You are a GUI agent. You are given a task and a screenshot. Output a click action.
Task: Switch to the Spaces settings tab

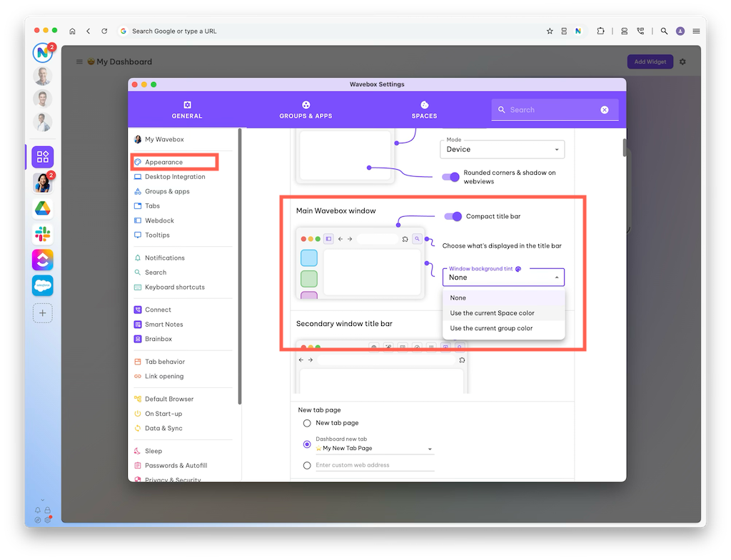[424, 110]
